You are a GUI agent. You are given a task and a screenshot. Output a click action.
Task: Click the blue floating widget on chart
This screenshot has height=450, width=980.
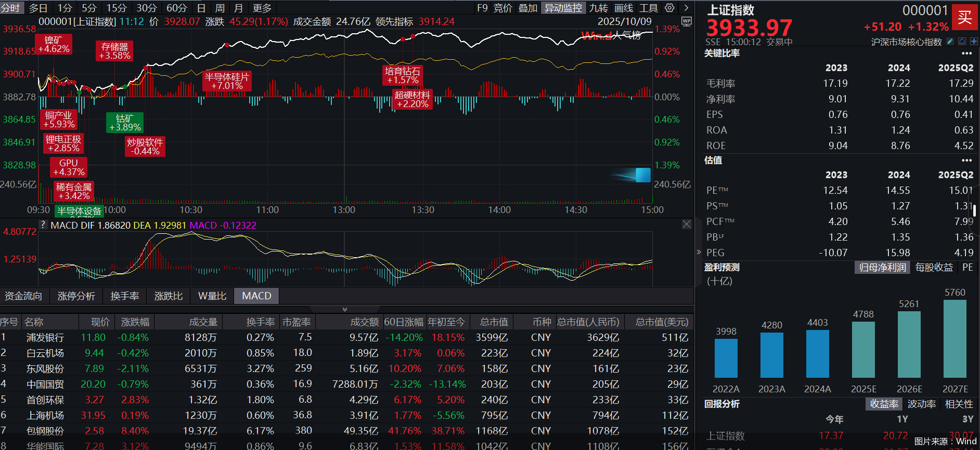tap(643, 175)
